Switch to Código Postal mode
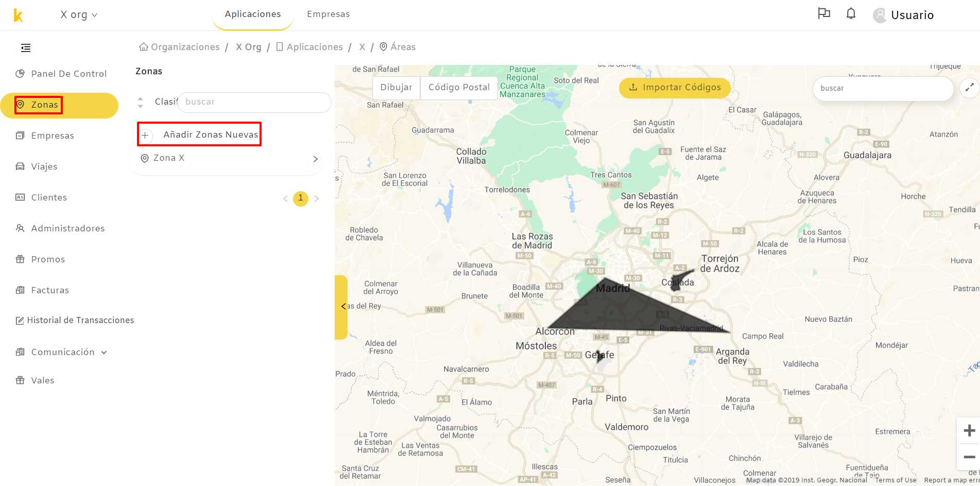Screen dimensions: 980x486 pyautogui.click(x=459, y=88)
